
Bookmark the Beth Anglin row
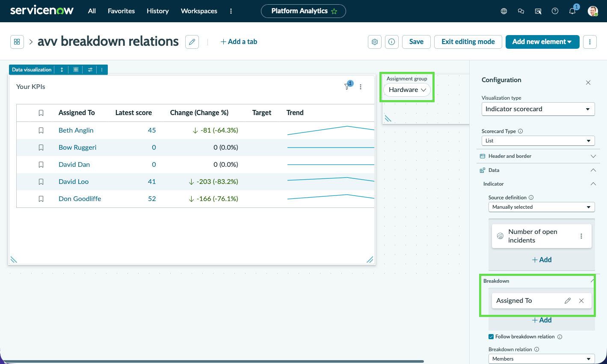coord(41,130)
